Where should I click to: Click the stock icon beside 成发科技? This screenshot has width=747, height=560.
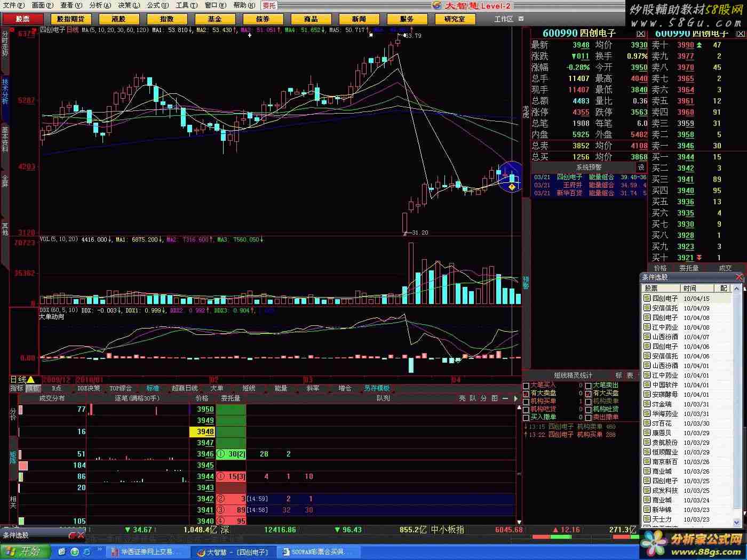coord(647,491)
